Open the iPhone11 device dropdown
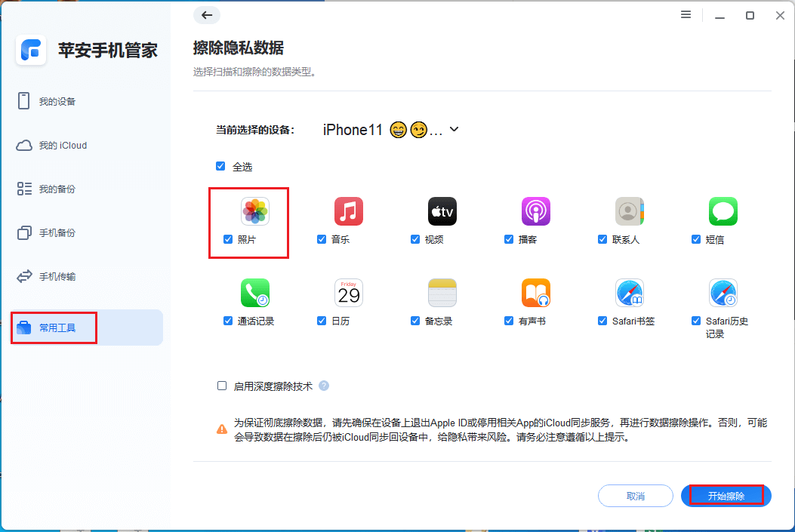This screenshot has width=795, height=532. click(x=453, y=129)
